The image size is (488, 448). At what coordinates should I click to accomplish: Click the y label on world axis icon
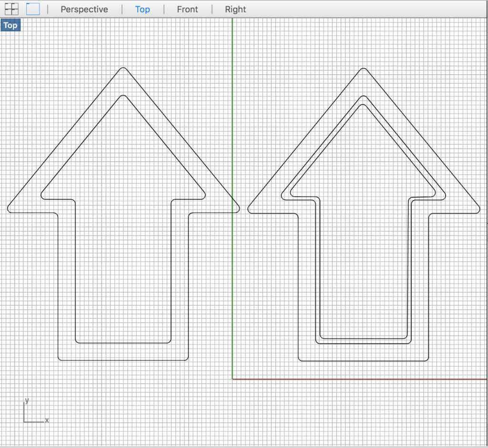(x=27, y=401)
